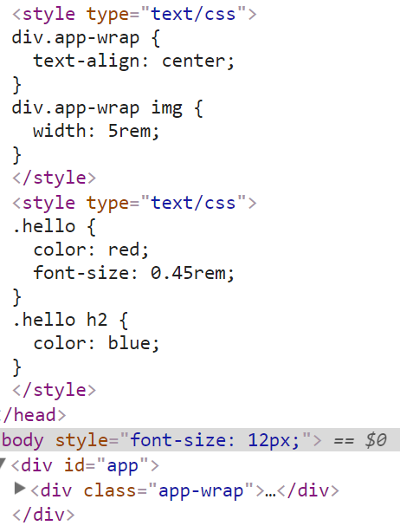400x532 pixels.
Task: Click the 'width: 5rem;' declaration
Action: [96, 131]
